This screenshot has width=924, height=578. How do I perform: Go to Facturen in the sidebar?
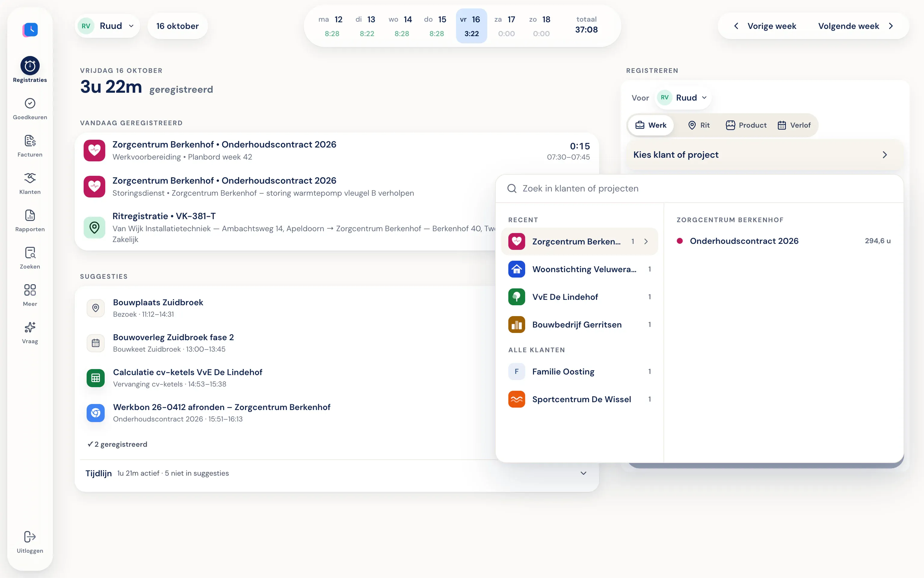pos(30,146)
